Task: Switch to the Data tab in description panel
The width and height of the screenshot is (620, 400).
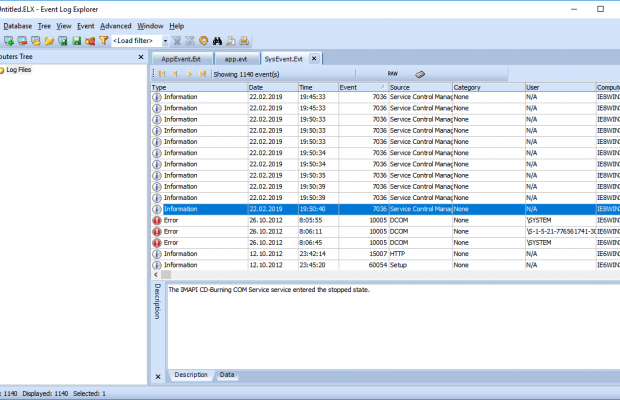Action: (x=228, y=374)
